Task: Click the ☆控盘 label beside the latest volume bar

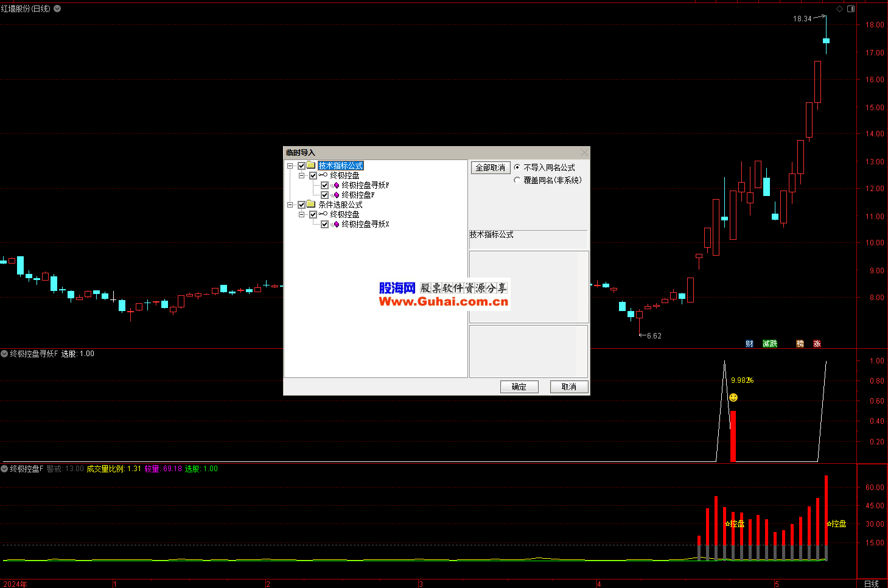Action: [x=836, y=523]
